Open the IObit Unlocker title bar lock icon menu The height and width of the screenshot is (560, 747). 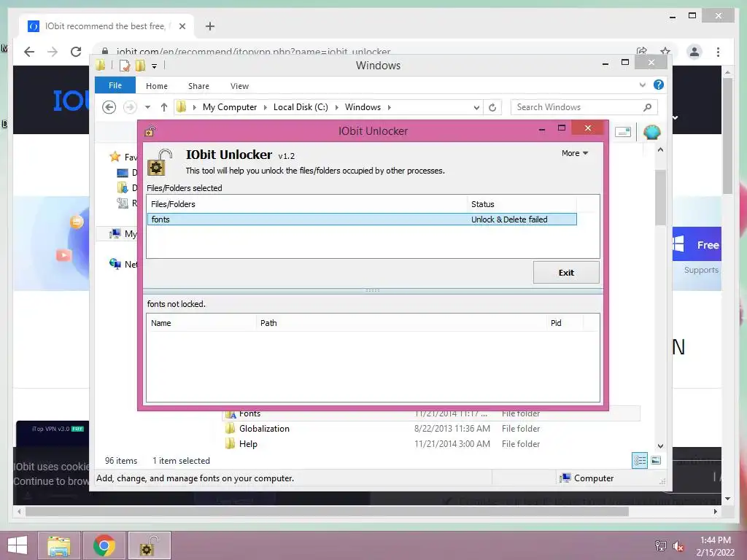150,131
